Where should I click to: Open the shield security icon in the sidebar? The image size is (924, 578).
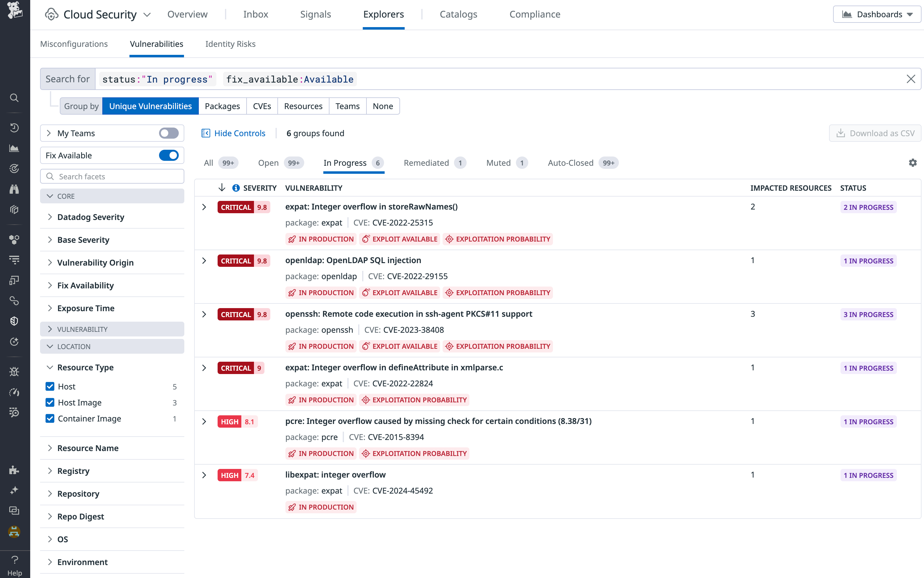14,321
